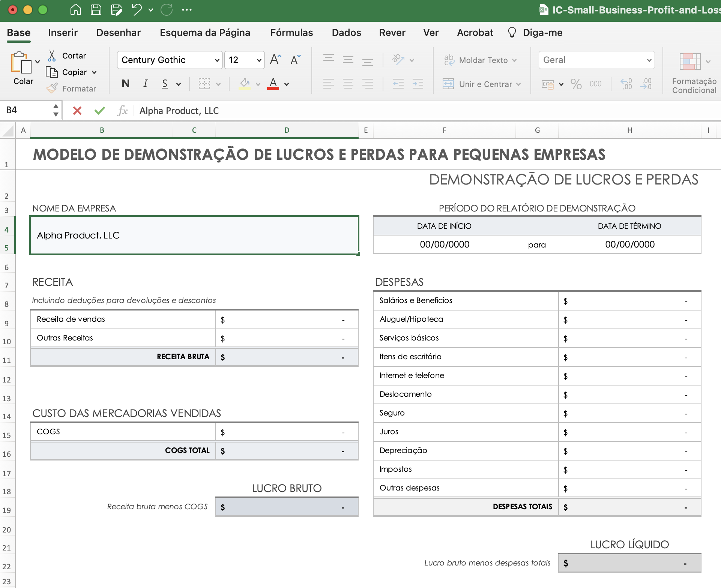Click the Cortar scissors icon
721x588 pixels.
pyautogui.click(x=52, y=56)
